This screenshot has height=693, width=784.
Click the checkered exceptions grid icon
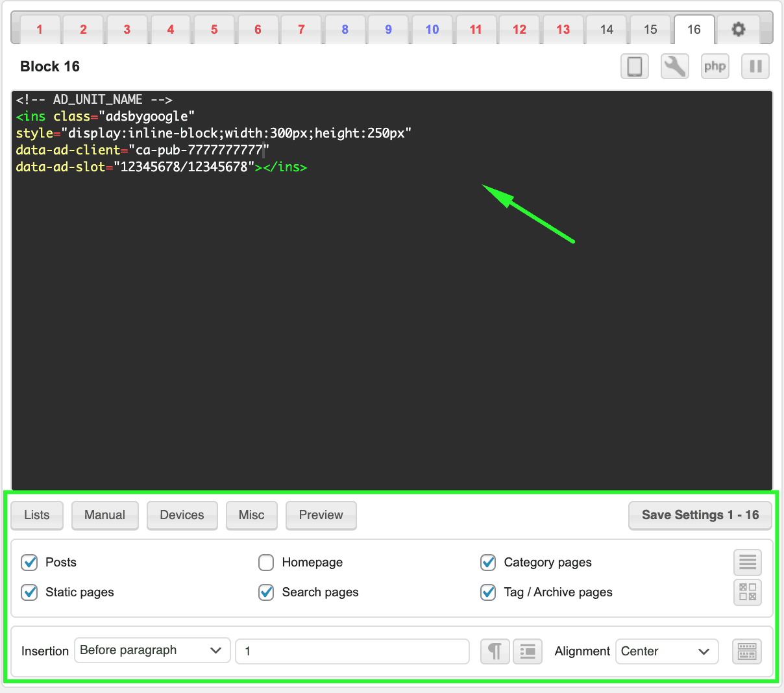point(748,592)
